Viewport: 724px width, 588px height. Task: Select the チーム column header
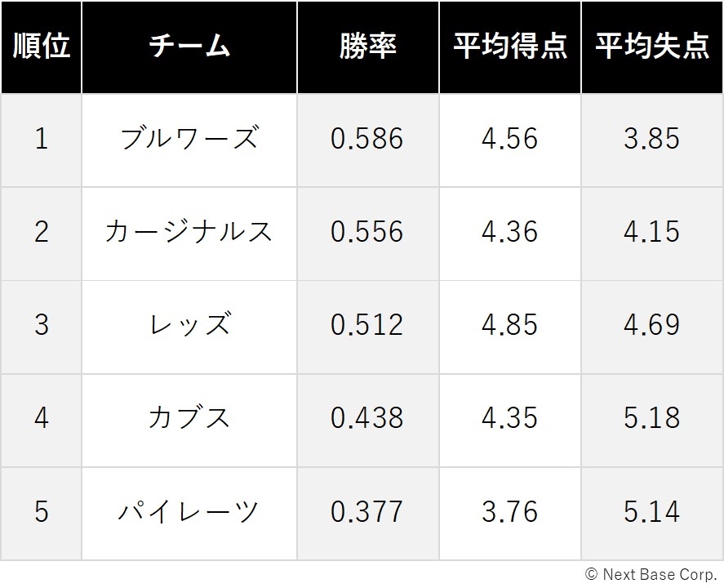coord(189,47)
